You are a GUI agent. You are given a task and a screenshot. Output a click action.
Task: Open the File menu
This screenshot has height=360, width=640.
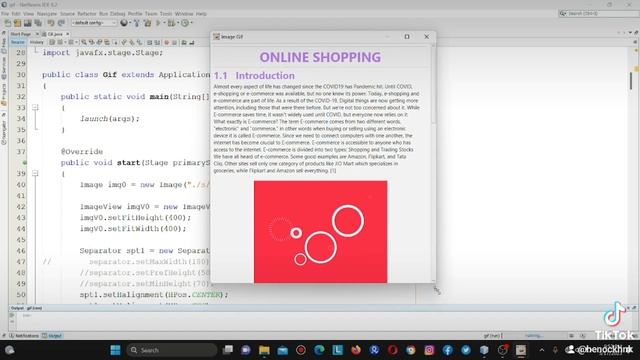point(5,14)
